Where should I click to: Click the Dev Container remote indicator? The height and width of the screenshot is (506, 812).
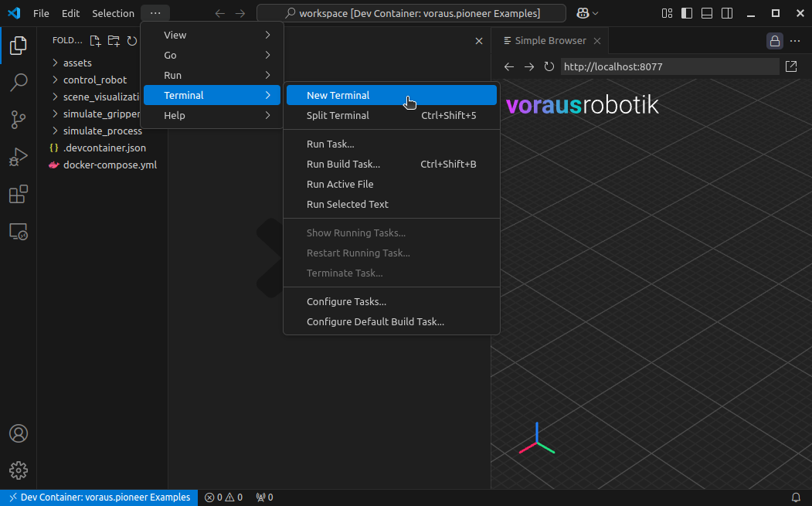pos(99,498)
